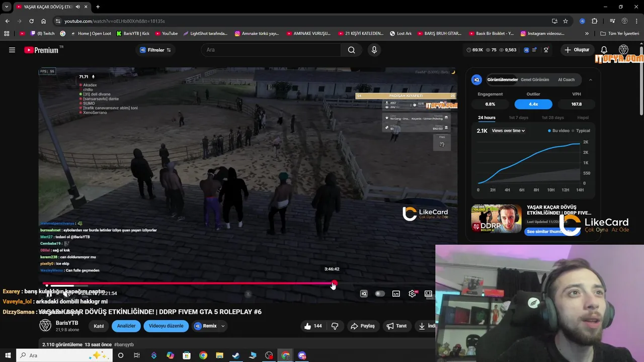The height and width of the screenshot is (362, 644).
Task: Switch to the Genel Görünüm tab
Action: [535, 79]
